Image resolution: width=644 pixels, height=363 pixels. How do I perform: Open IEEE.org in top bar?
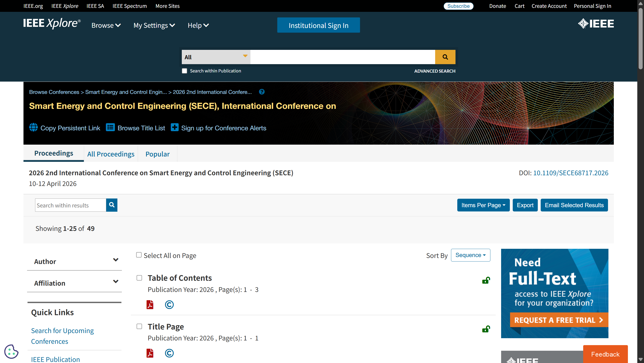click(33, 6)
